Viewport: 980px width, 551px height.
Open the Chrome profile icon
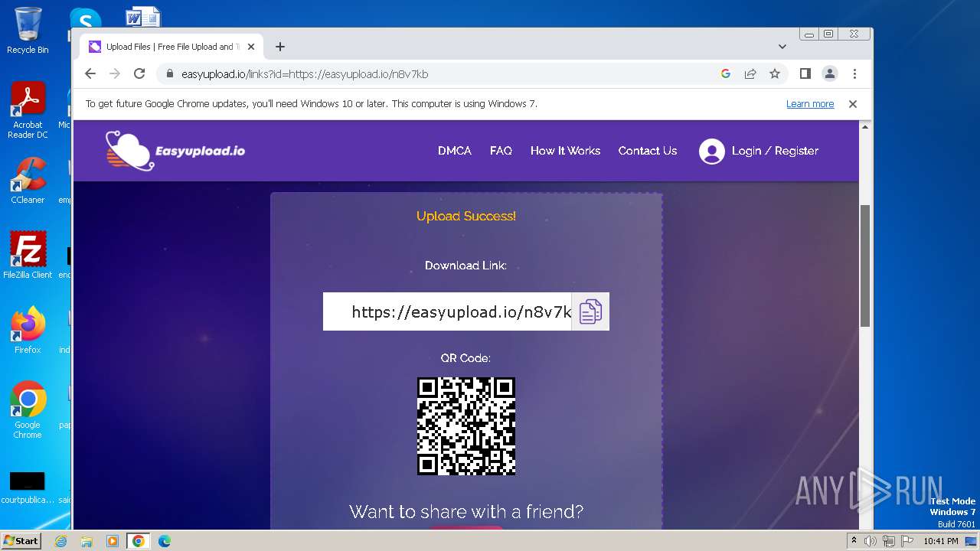click(x=829, y=73)
